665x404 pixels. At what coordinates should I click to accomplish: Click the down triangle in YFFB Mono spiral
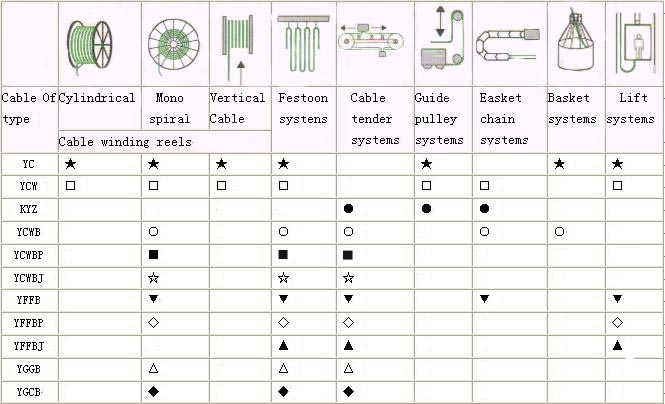pyautogui.click(x=154, y=299)
